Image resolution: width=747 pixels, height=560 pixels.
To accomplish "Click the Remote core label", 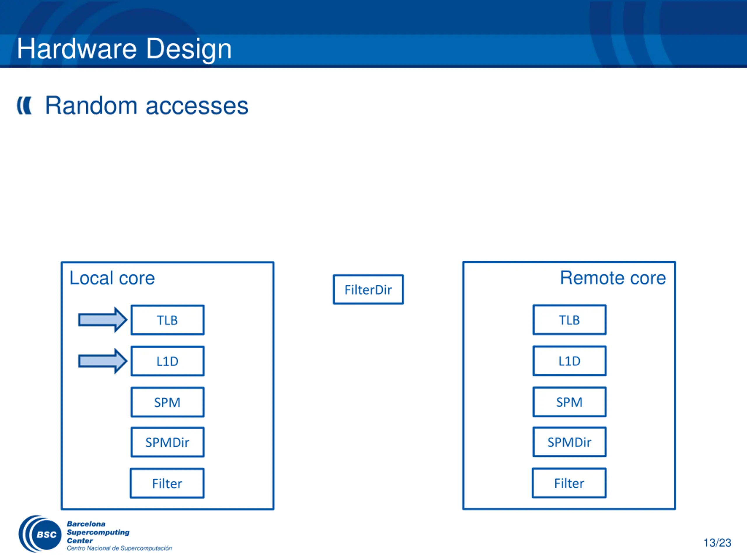I will [613, 278].
